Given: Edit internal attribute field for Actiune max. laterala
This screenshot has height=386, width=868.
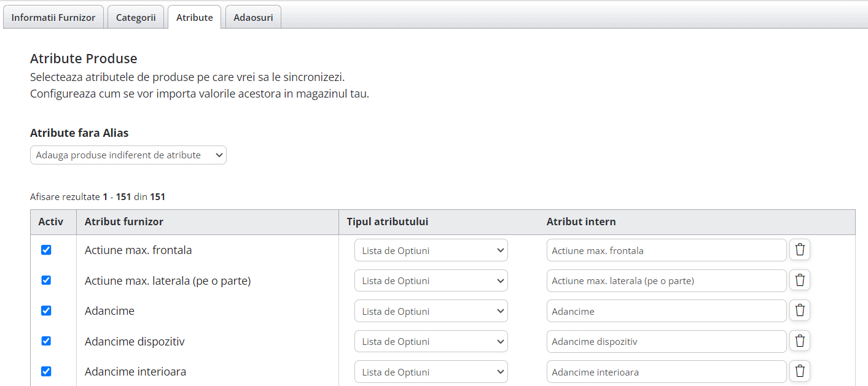Looking at the screenshot, I should [666, 281].
